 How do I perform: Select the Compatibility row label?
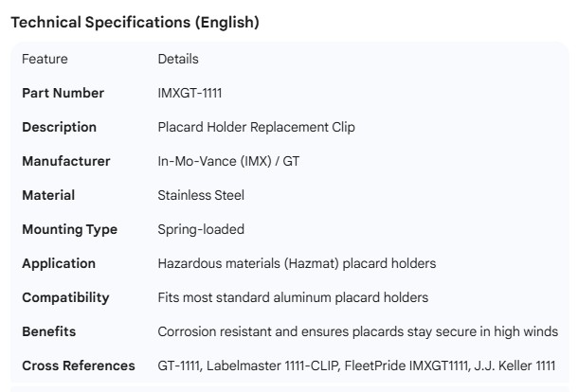[x=65, y=297]
